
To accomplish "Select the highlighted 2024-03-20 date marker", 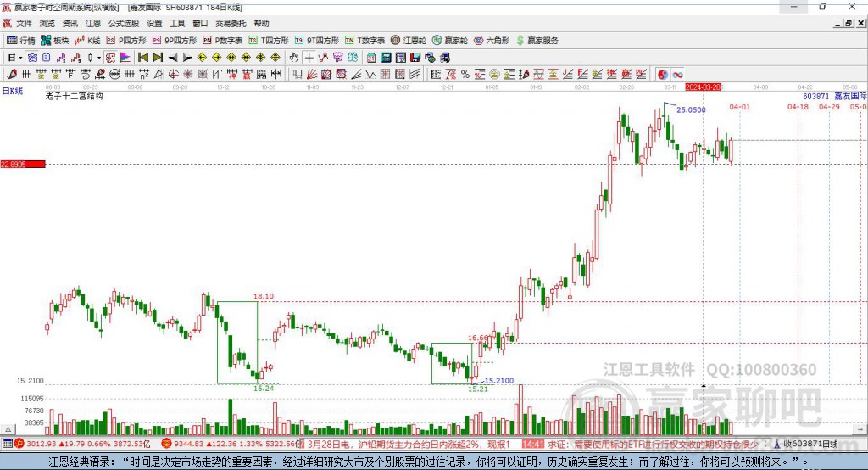I will tap(703, 87).
